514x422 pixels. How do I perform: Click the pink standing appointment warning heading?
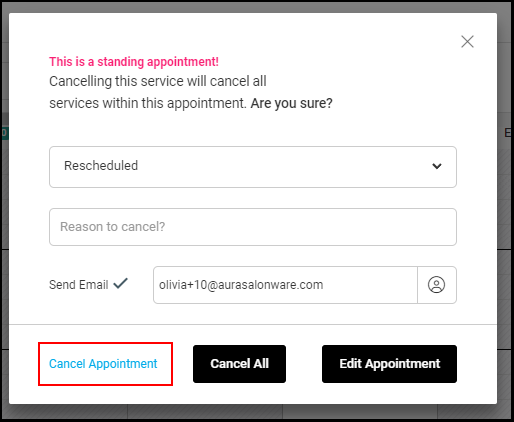tap(134, 62)
